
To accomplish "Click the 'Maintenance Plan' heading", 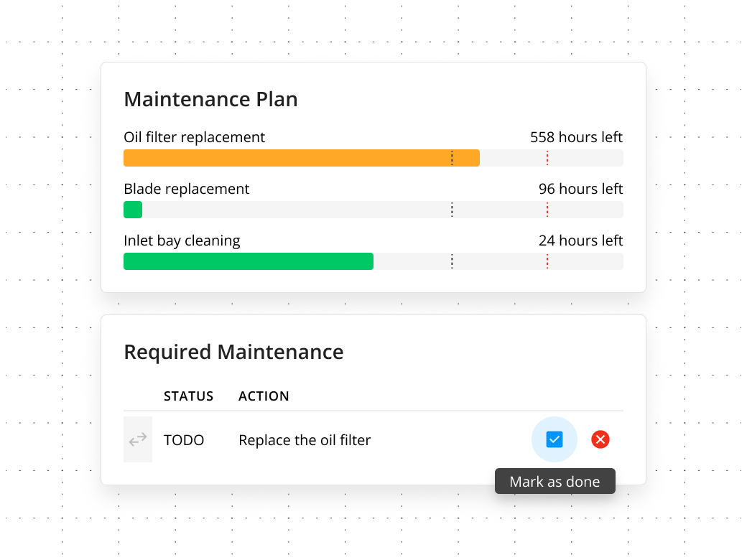I will [x=210, y=100].
